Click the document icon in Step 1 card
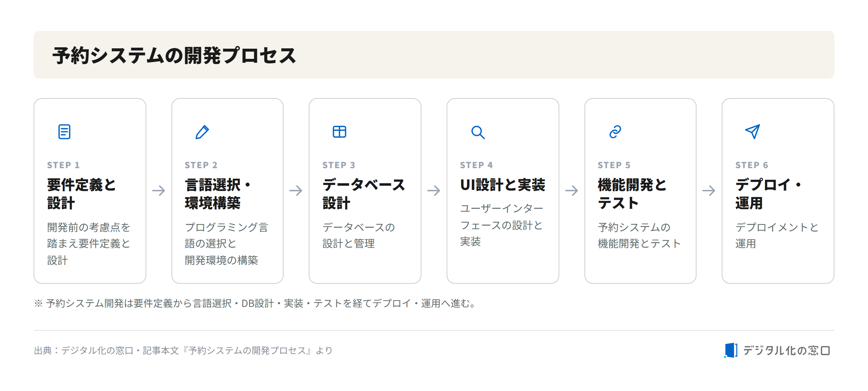The width and height of the screenshot is (868, 391). [64, 132]
